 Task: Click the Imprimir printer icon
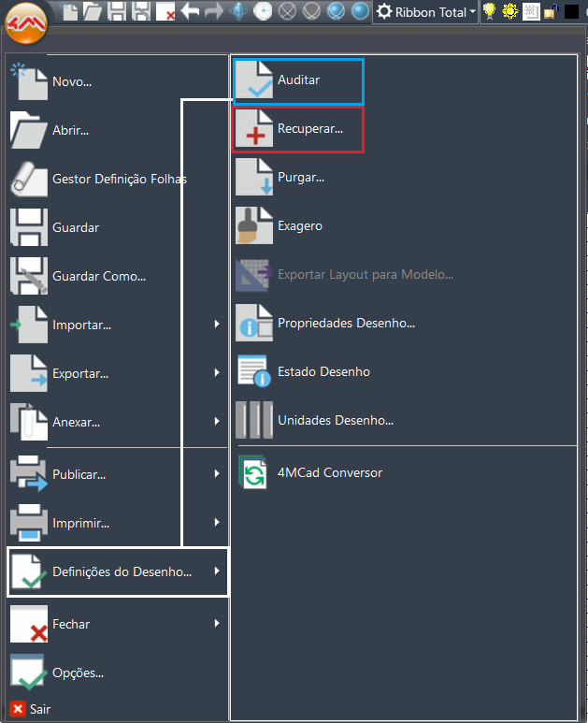(29, 523)
